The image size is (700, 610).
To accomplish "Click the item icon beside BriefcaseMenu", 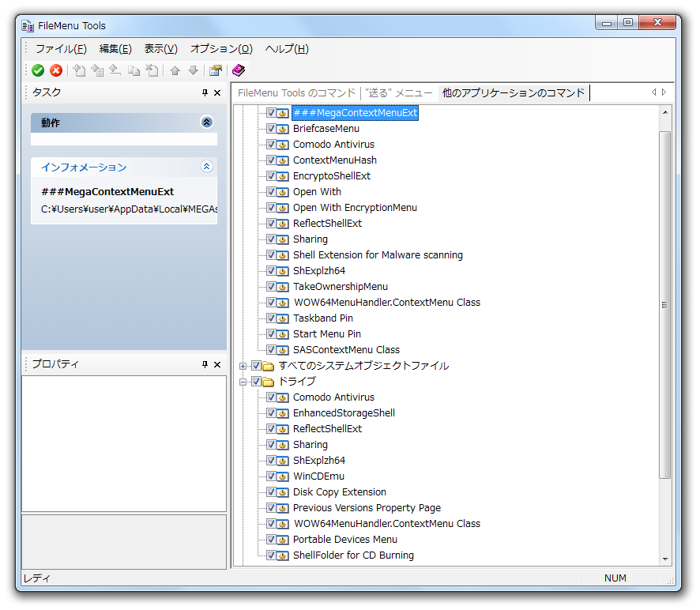I will click(283, 129).
